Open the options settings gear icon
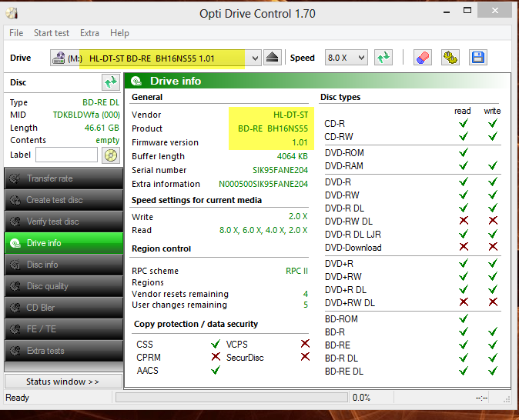The image size is (519, 420). (x=450, y=58)
